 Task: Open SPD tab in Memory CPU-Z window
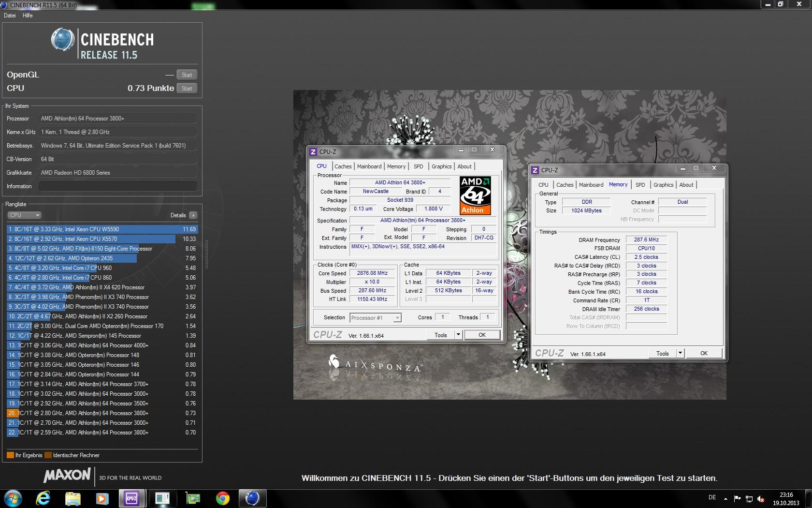pyautogui.click(x=640, y=185)
